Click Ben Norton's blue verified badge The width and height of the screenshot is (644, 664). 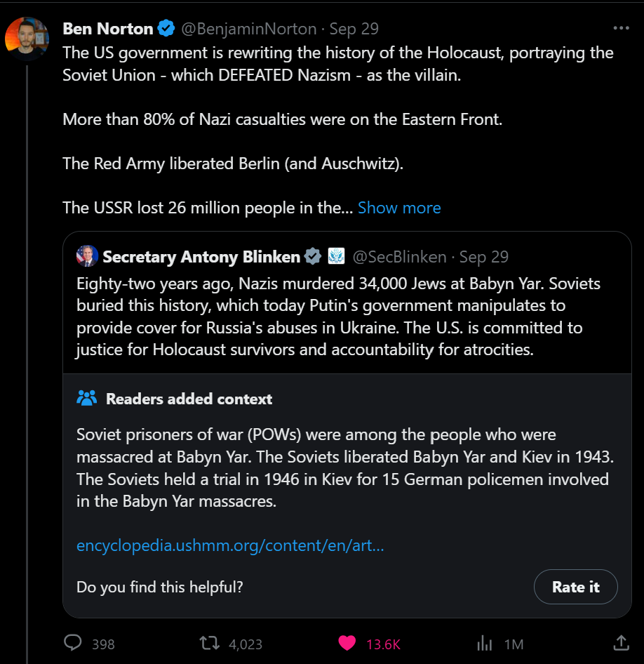point(166,29)
